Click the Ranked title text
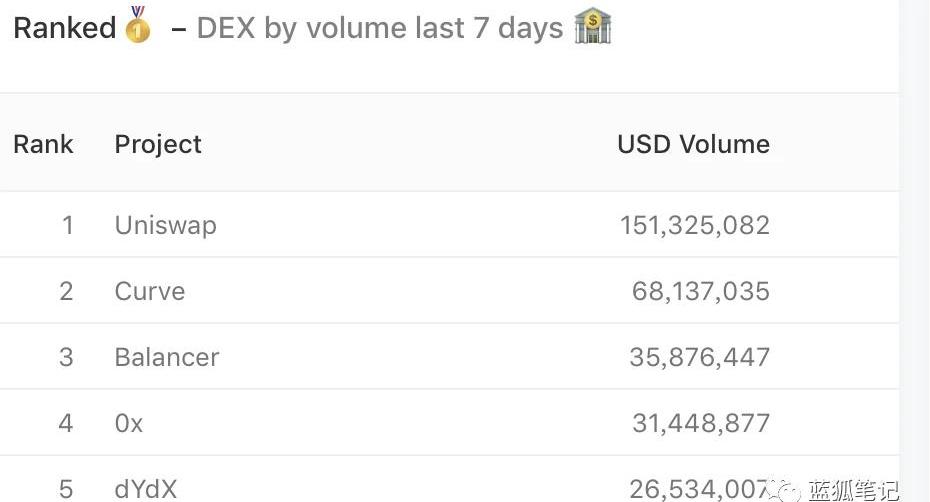Viewport: 930px width, 502px height. [65, 28]
